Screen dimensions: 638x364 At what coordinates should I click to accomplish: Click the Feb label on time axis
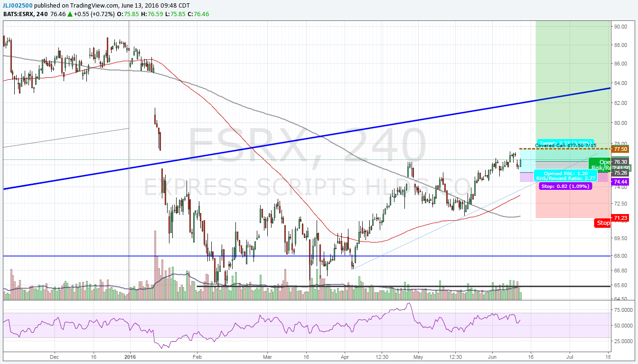[197, 356]
